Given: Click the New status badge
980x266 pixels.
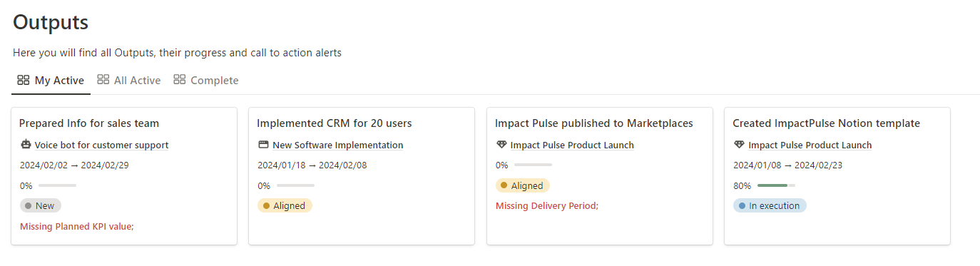Looking at the screenshot, I should 41,205.
